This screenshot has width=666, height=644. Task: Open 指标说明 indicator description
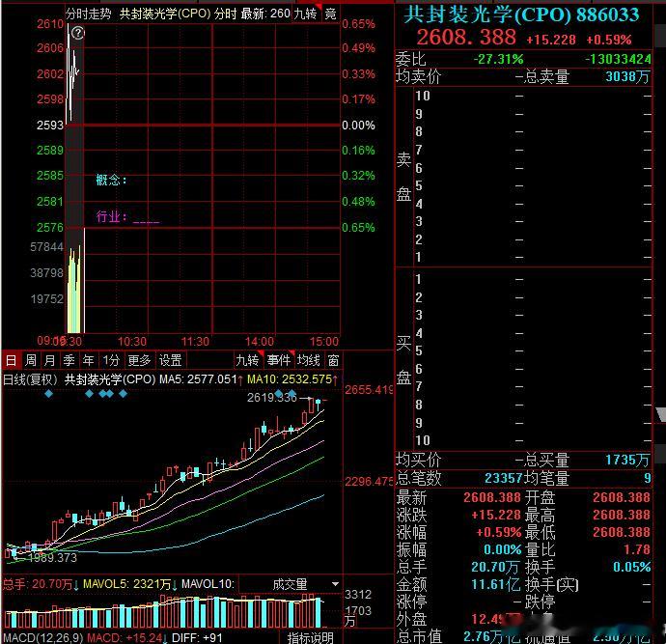click(x=310, y=637)
